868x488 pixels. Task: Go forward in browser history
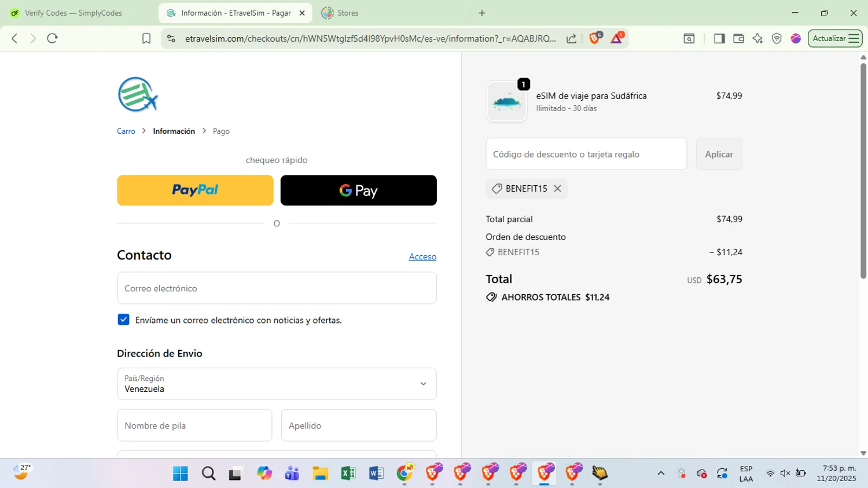pyautogui.click(x=33, y=38)
